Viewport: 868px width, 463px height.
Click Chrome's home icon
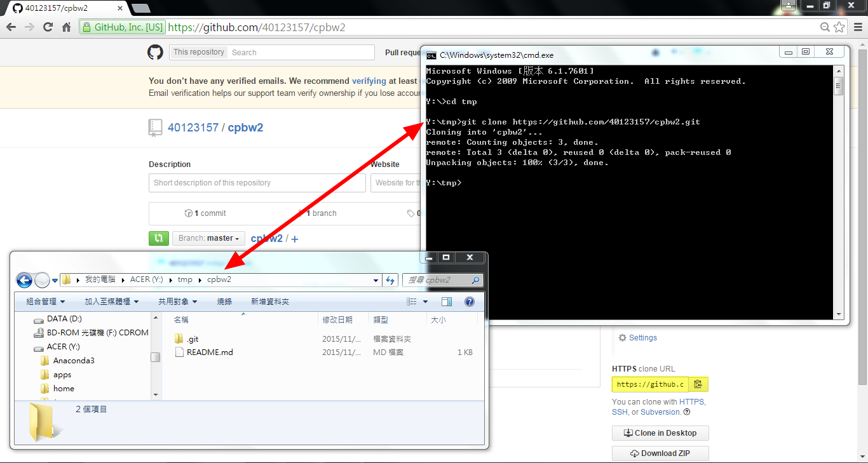pyautogui.click(x=66, y=27)
